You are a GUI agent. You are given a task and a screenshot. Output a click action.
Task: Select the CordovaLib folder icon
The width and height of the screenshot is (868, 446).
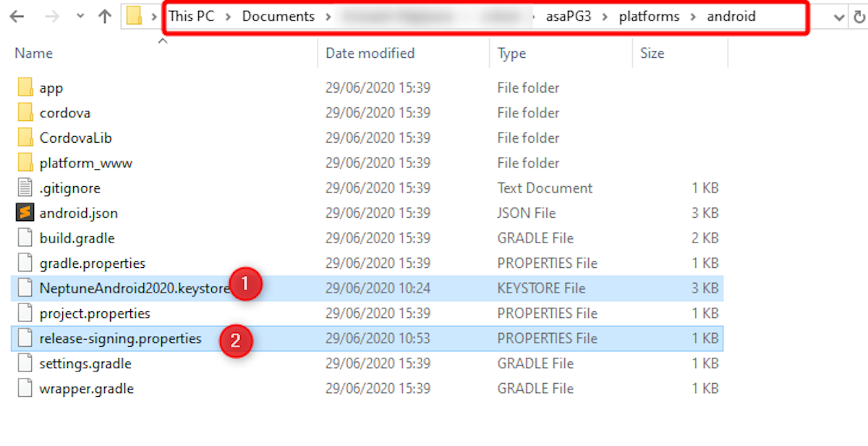click(x=25, y=138)
